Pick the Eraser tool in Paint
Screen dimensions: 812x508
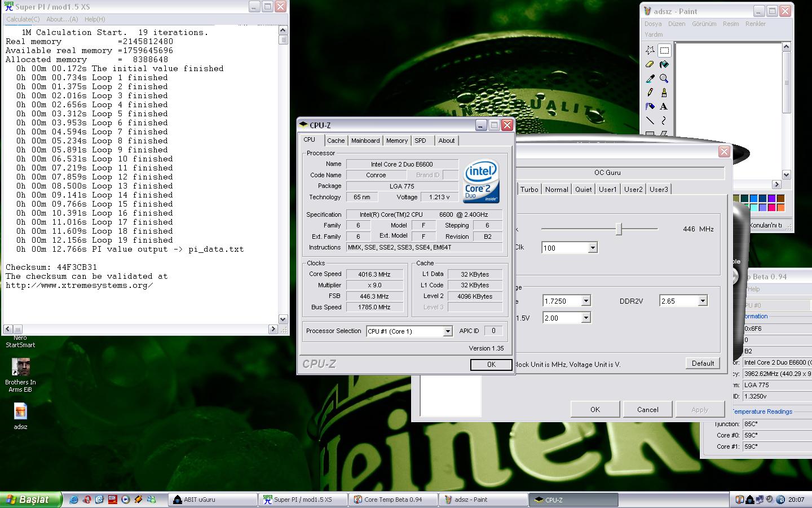[x=650, y=64]
